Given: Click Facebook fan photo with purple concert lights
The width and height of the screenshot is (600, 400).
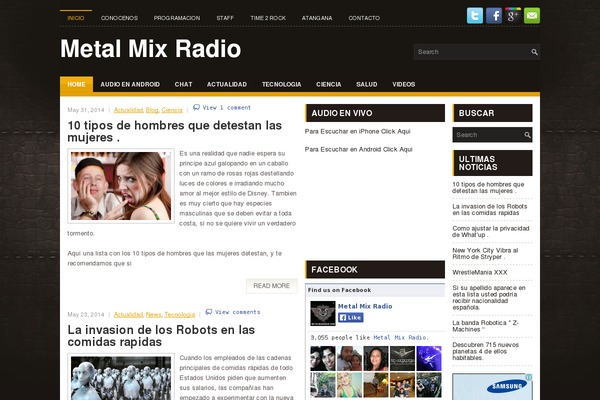Looking at the screenshot, I should pos(429,359).
